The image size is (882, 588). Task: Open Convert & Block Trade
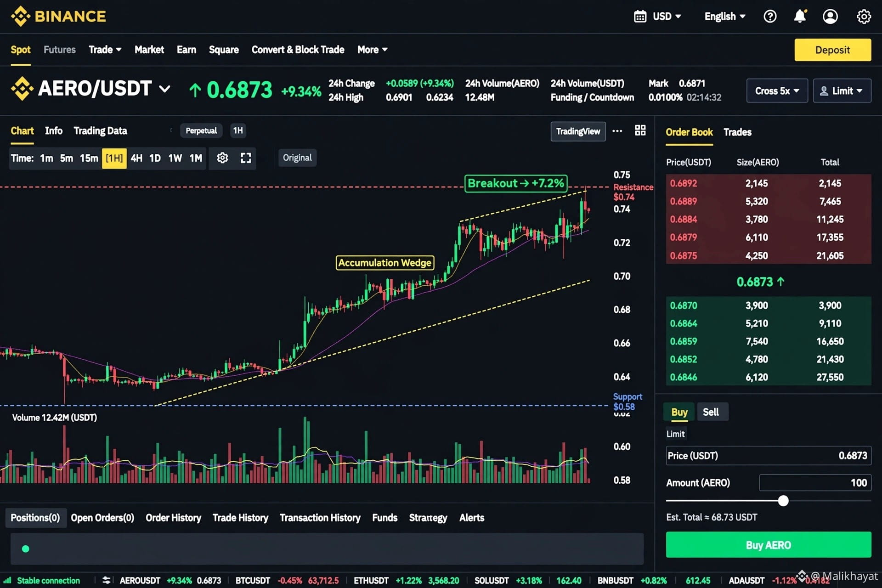tap(298, 50)
